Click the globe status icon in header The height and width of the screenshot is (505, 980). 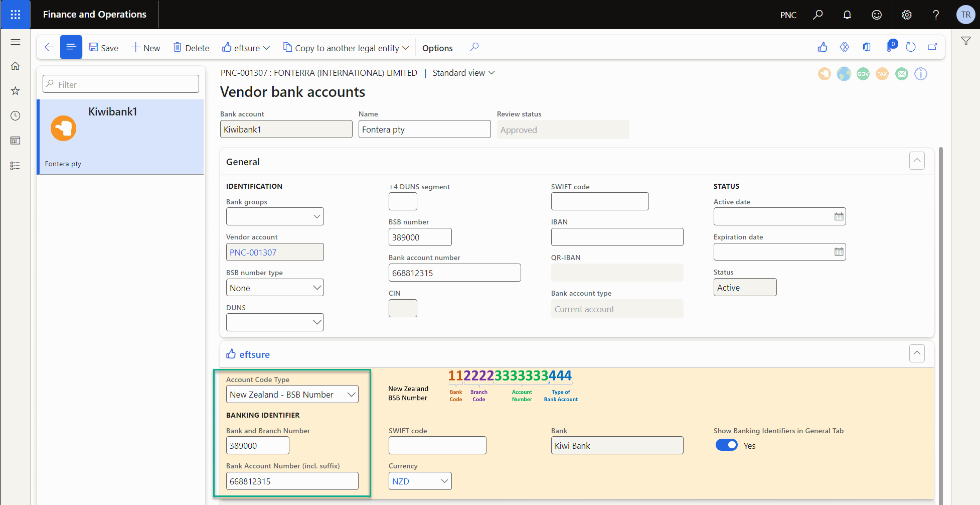pyautogui.click(x=844, y=74)
